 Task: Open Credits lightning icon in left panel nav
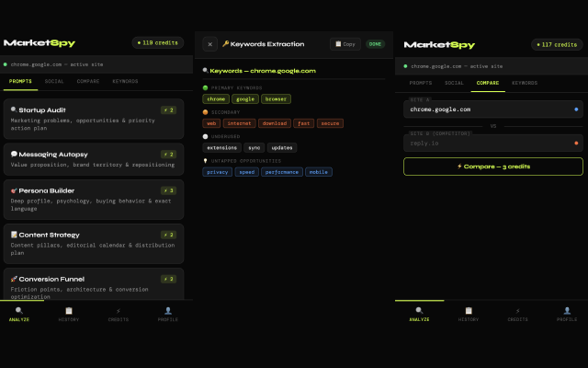pos(119,311)
